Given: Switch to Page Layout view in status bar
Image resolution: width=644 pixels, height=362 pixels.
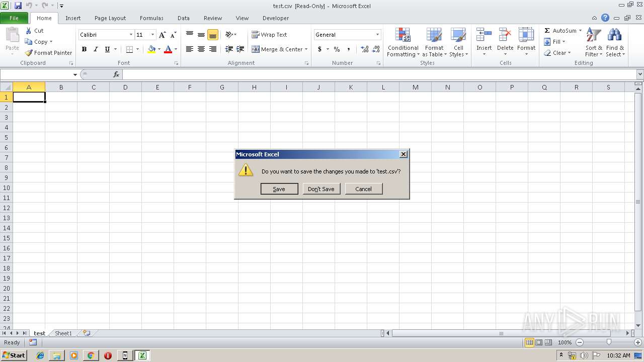Looking at the screenshot, I should [539, 342].
